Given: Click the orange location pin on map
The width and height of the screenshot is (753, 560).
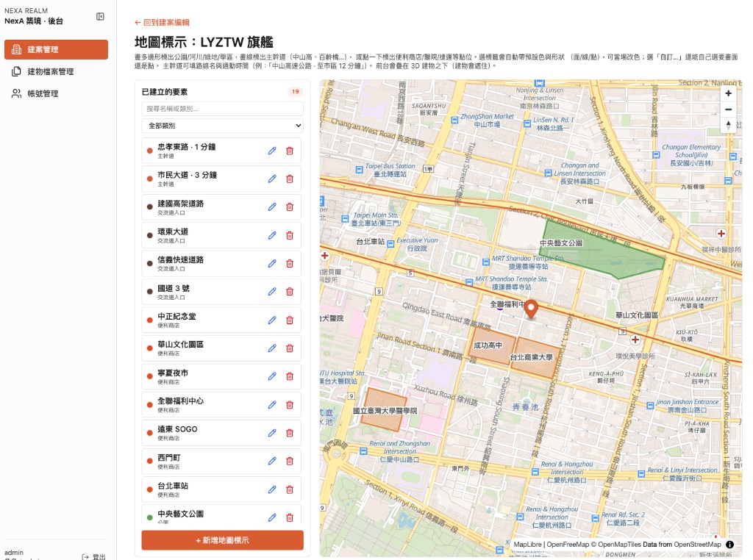Looking at the screenshot, I should [531, 309].
